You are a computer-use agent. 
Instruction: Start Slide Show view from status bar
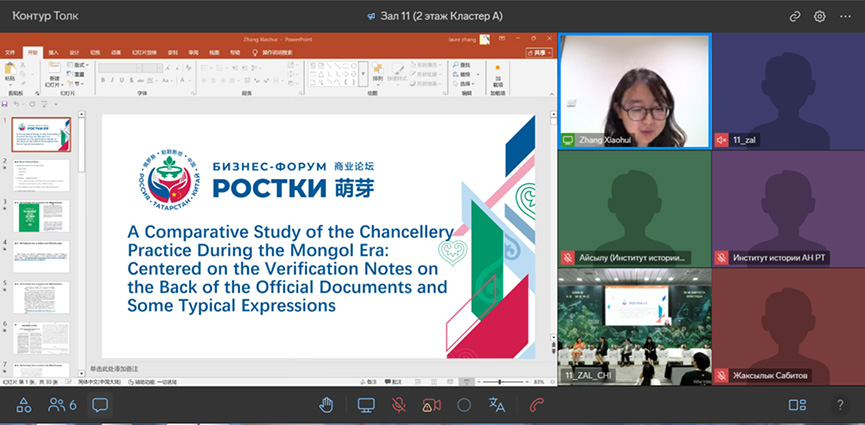pos(467,381)
